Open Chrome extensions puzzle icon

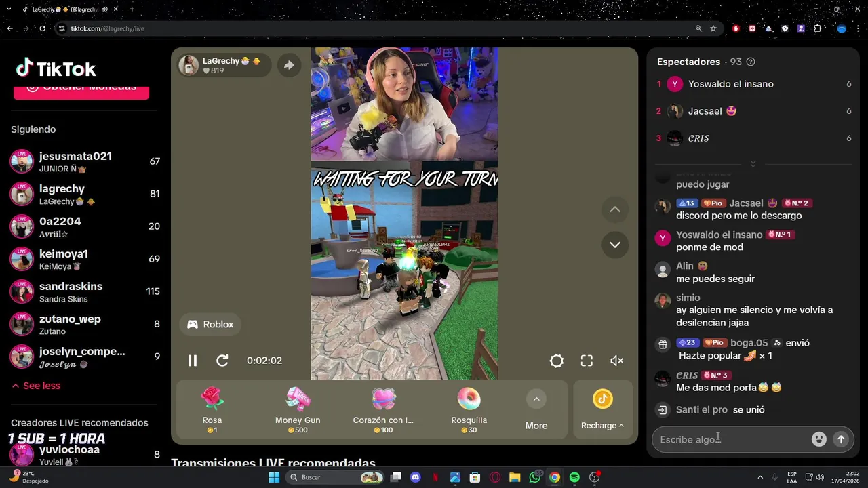click(818, 28)
